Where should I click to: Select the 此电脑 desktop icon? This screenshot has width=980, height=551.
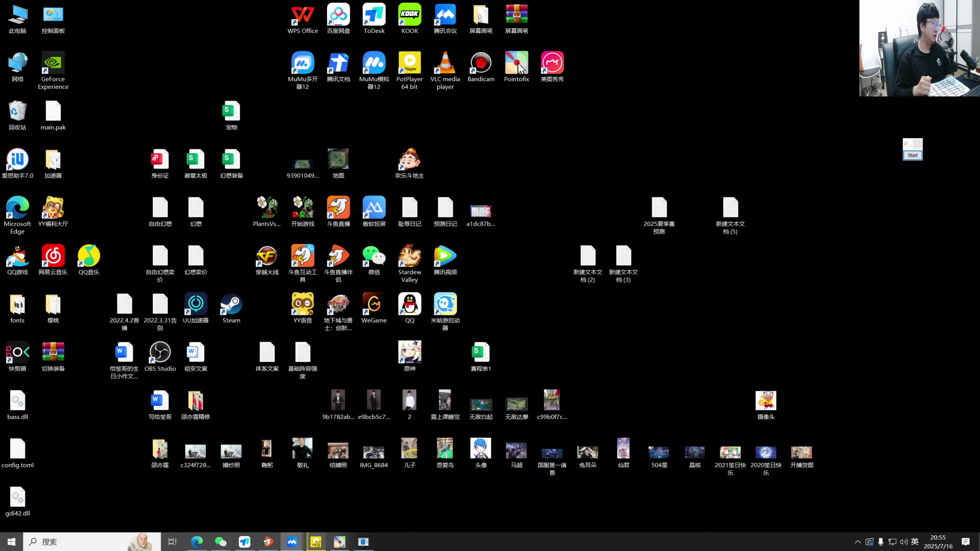pyautogui.click(x=17, y=19)
